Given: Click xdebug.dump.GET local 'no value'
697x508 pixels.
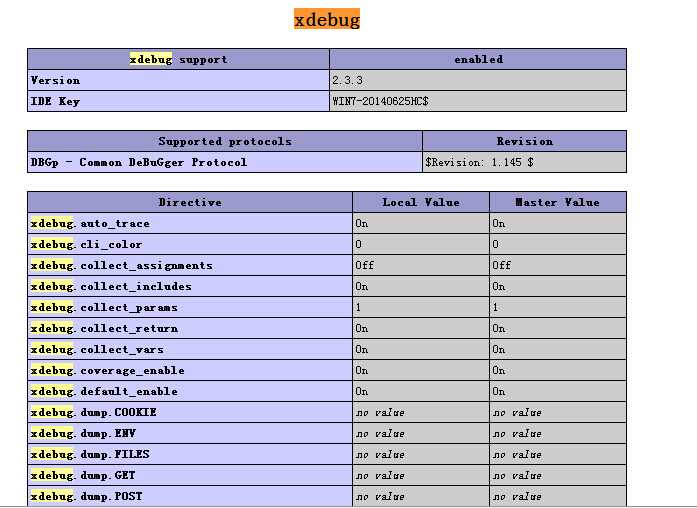Looking at the screenshot, I should [421, 476].
